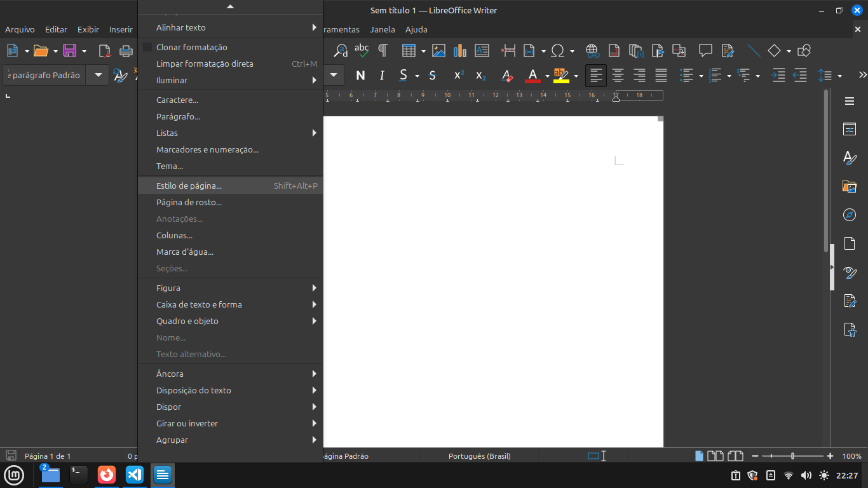Choose Estilo de página... menu item
868x488 pixels.
(x=230, y=186)
